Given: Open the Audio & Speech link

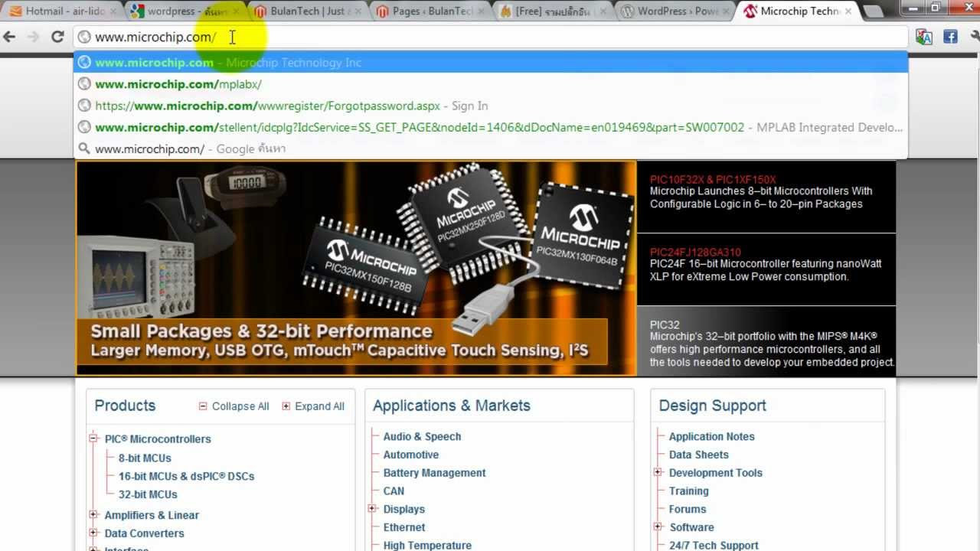Looking at the screenshot, I should (422, 436).
